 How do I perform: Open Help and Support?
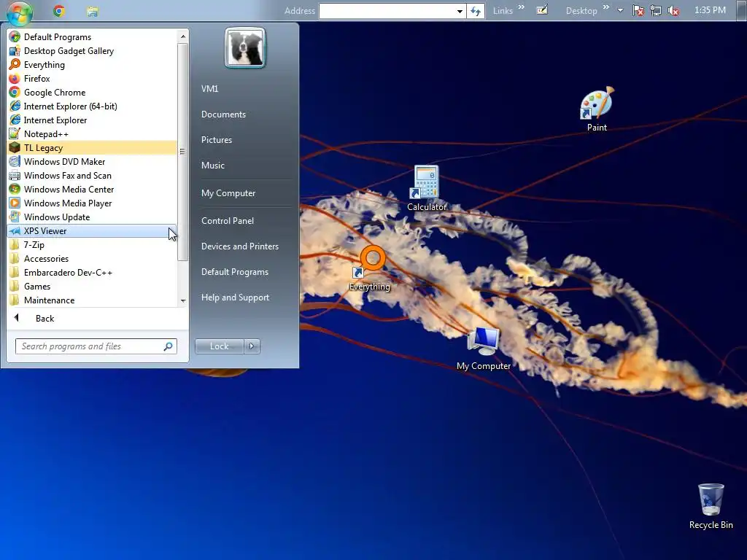(235, 297)
